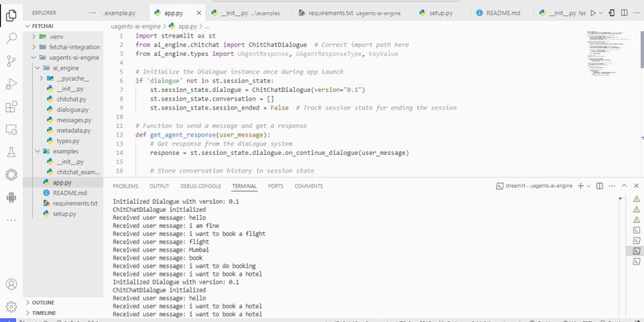This screenshot has width=644, height=322.
Task: Collapse the FETCHAI root folder
Action: click(62, 26)
